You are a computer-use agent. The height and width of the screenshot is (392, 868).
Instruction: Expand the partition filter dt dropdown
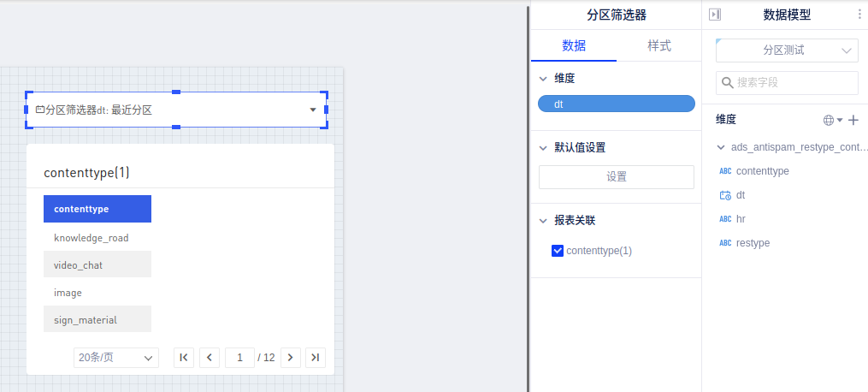[x=313, y=110]
